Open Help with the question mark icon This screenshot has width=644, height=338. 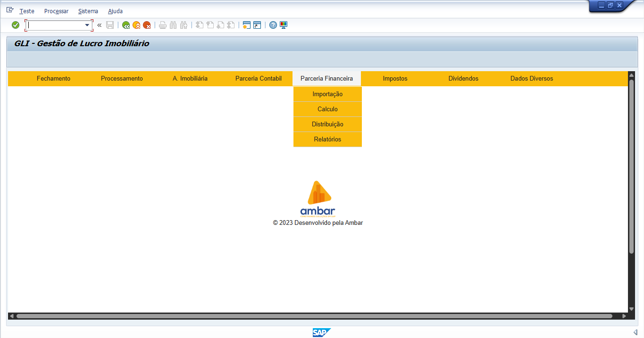pos(273,25)
